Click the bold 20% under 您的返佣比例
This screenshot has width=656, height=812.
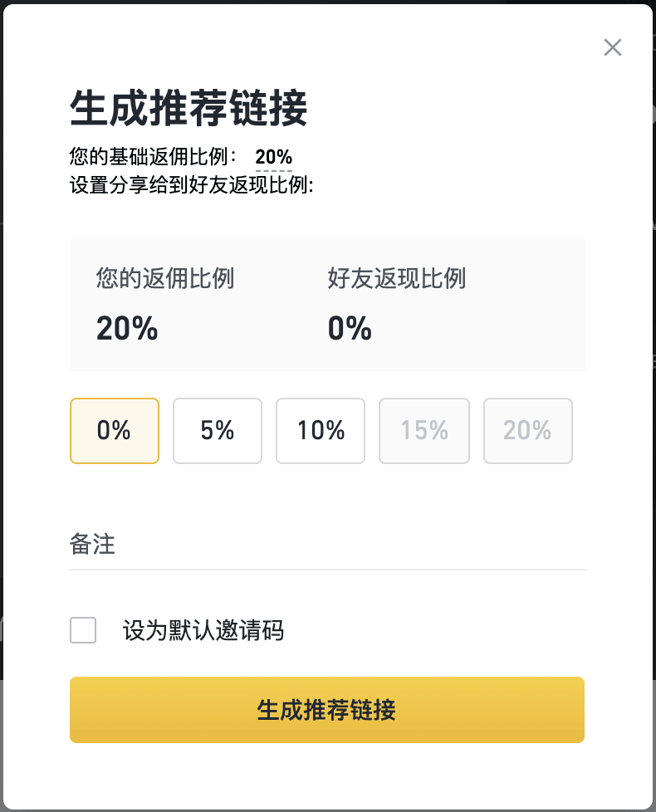click(x=127, y=329)
